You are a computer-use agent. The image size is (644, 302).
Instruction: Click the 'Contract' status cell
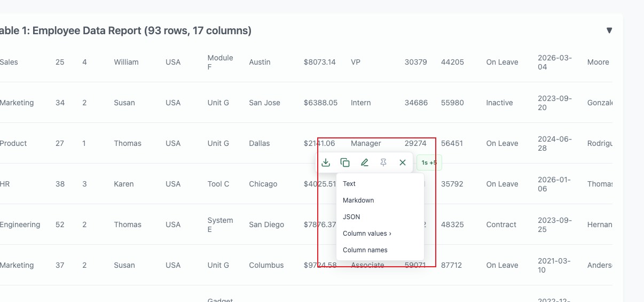[501, 224]
